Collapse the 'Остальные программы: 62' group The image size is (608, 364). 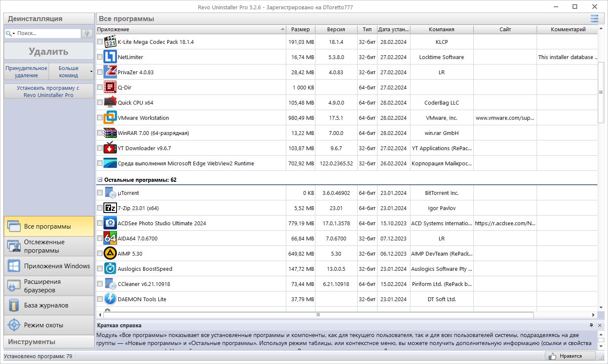[x=100, y=180]
